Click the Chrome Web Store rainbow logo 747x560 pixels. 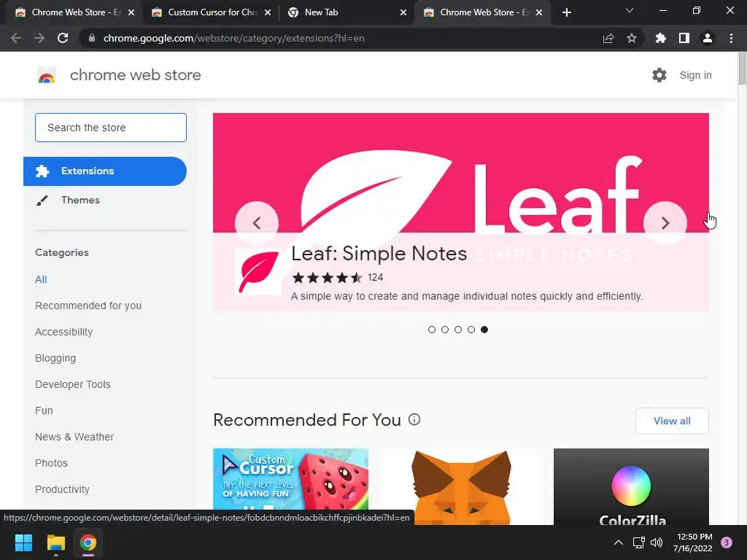pos(47,75)
